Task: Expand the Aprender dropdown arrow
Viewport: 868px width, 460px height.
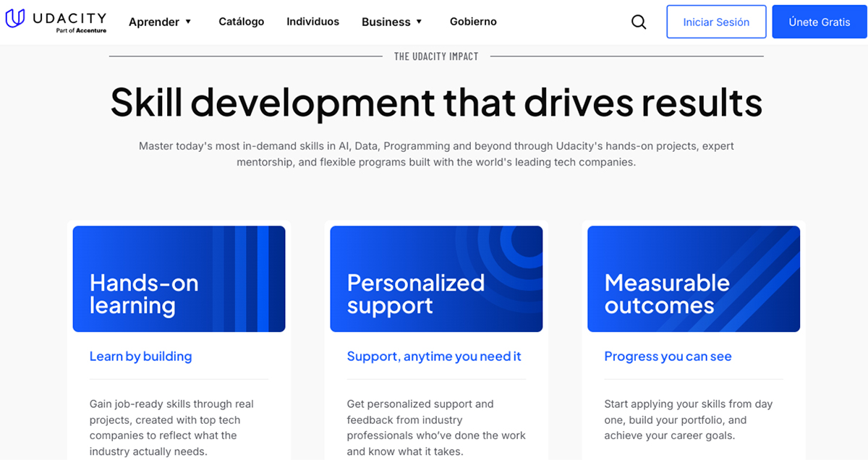Action: point(188,22)
